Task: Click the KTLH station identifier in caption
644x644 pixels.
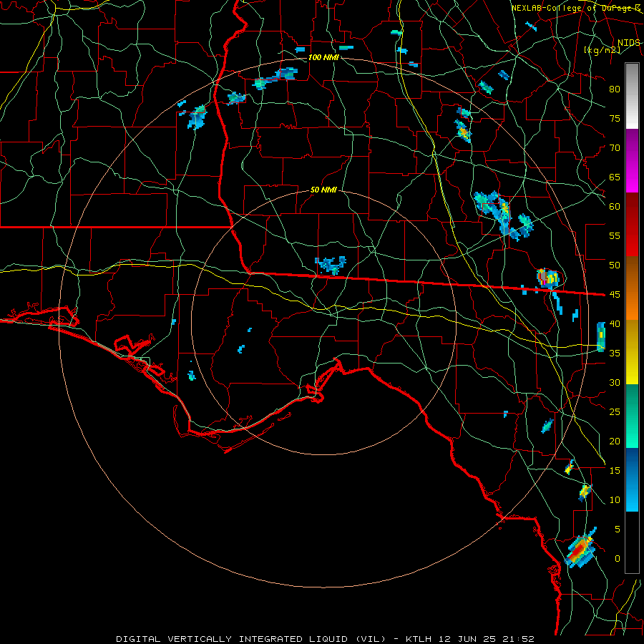Action: [419, 639]
